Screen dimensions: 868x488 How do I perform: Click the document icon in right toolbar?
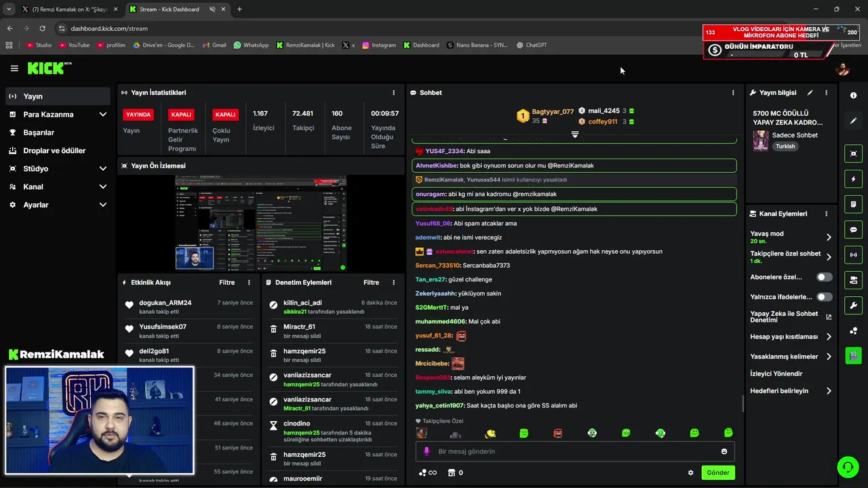(x=853, y=204)
